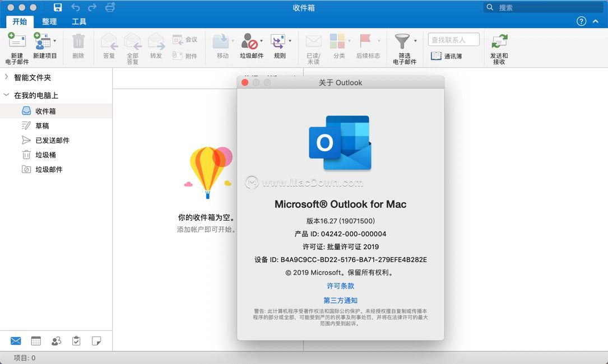Switch to Calendar view in bottom bar
Image resolution: width=608 pixels, height=364 pixels.
36,340
